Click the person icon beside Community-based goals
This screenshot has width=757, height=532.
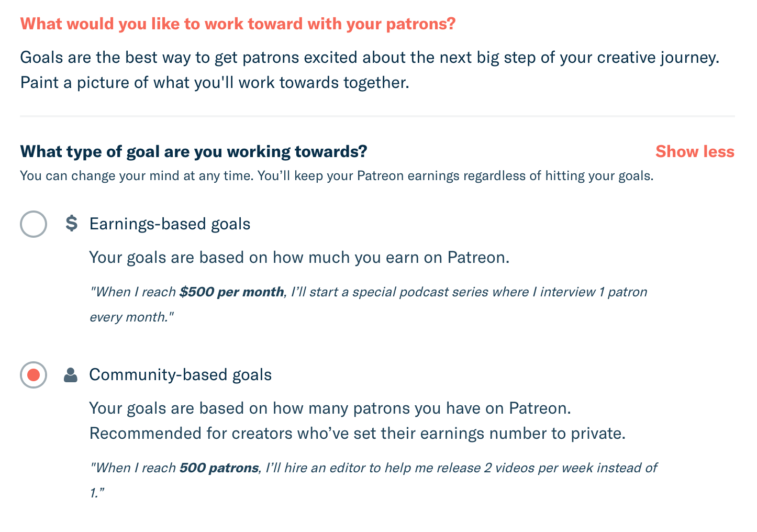71,375
